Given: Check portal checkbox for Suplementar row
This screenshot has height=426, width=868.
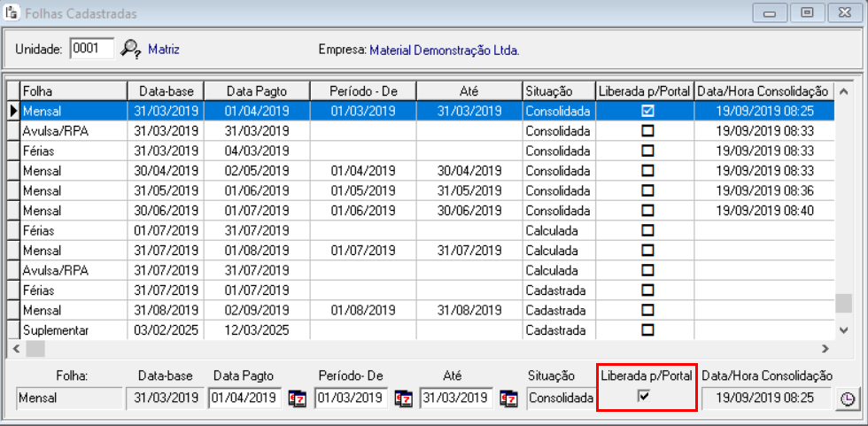Looking at the screenshot, I should pos(647,329).
